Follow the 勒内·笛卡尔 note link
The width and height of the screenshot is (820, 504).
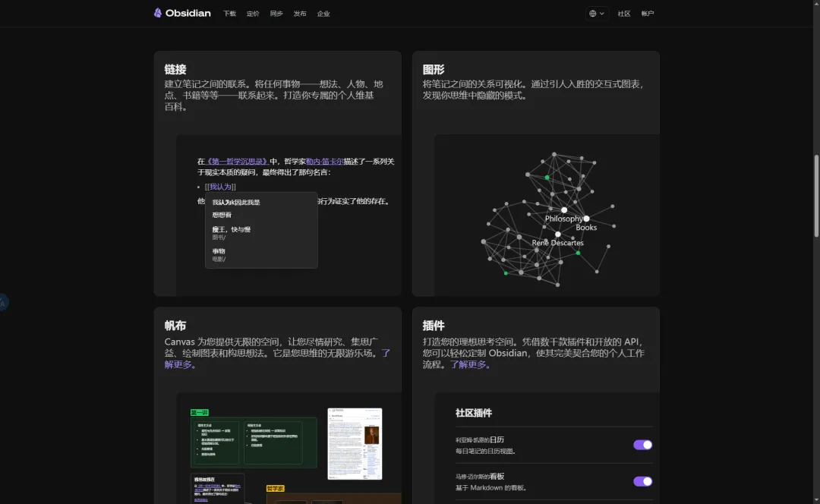(325, 162)
